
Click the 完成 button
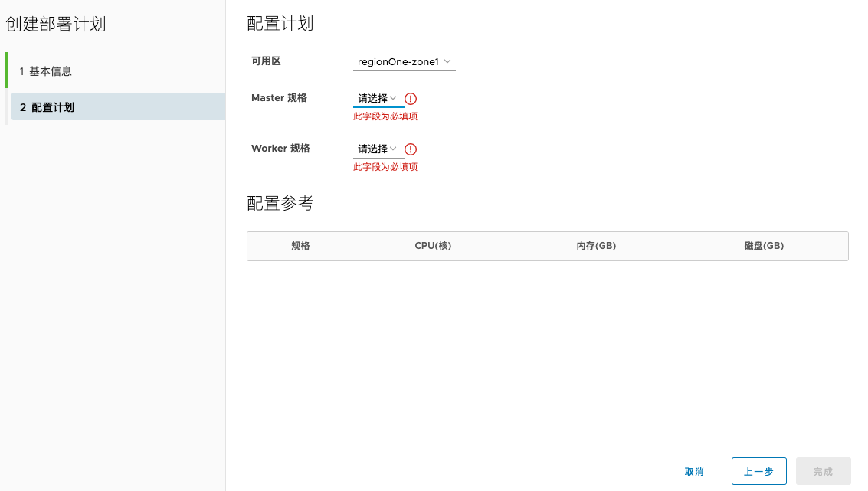(823, 472)
